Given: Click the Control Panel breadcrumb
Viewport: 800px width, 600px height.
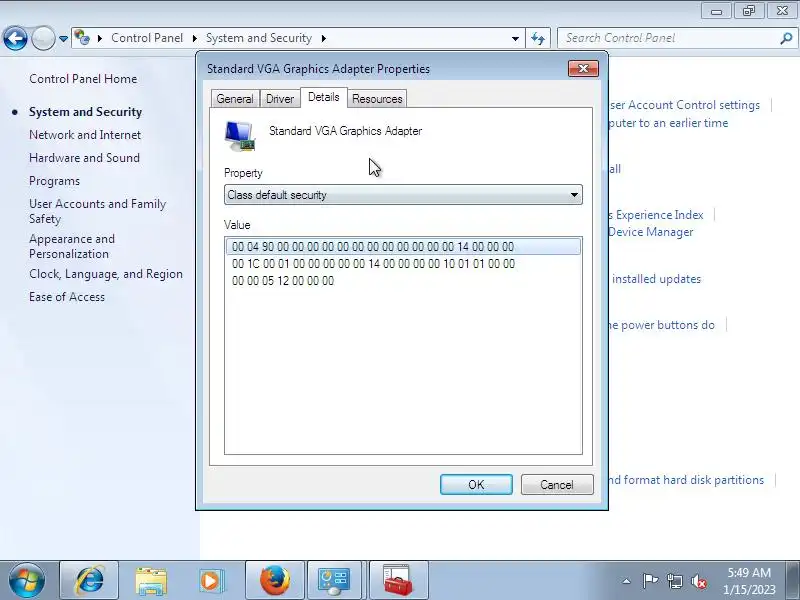Looking at the screenshot, I should pos(147,38).
